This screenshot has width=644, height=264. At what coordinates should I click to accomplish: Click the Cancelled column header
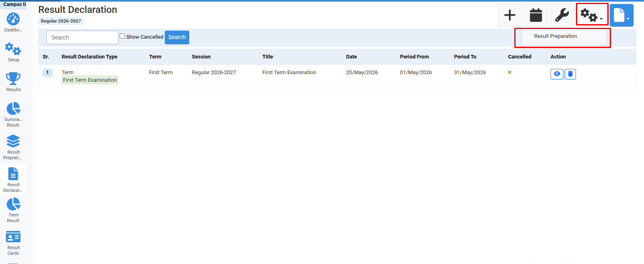pos(520,57)
